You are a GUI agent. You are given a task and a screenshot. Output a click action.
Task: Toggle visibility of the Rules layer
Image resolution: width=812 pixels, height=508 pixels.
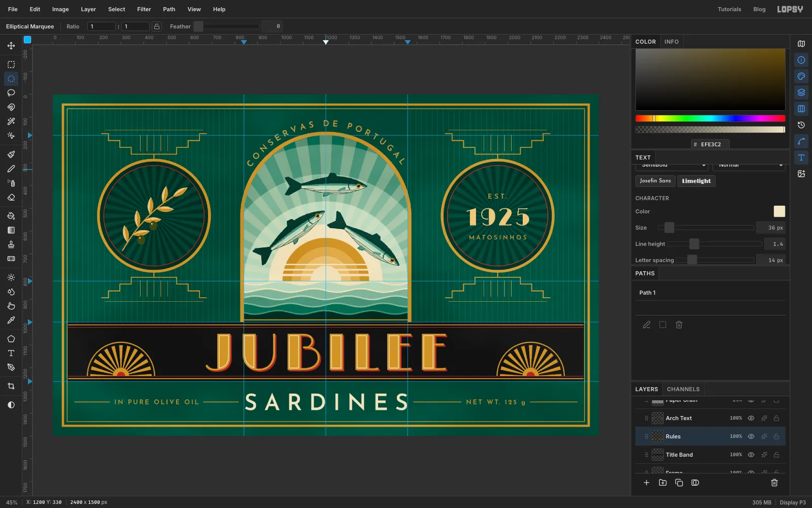coord(751,436)
